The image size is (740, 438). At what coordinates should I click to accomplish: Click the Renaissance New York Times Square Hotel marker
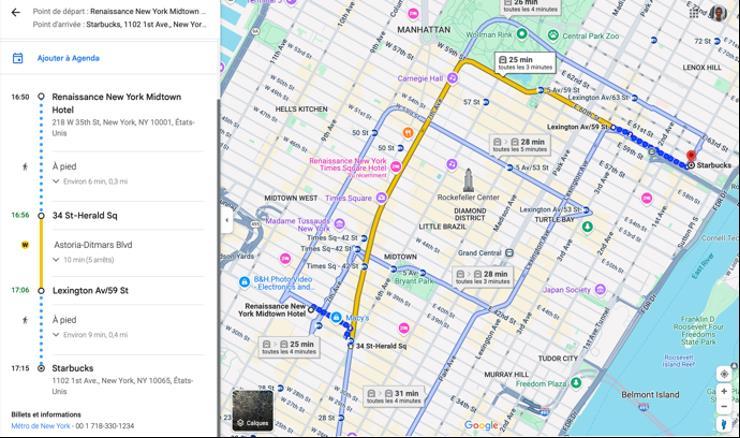396,166
